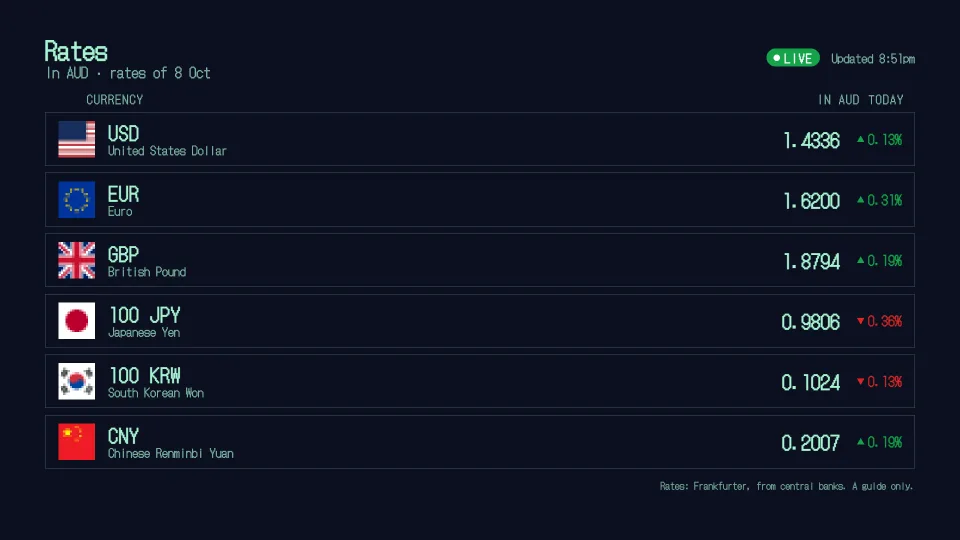Click the USD rate 1.4336
The height and width of the screenshot is (540, 960).
(811, 141)
